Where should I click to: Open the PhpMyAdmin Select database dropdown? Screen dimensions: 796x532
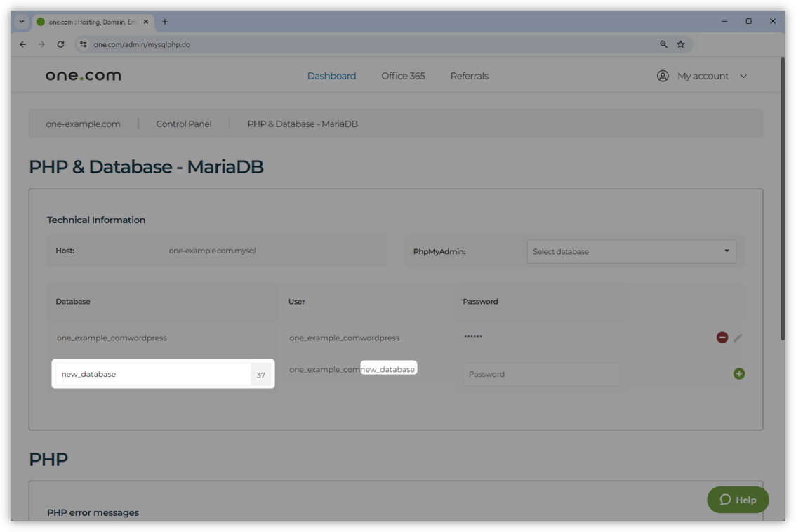[631, 251]
